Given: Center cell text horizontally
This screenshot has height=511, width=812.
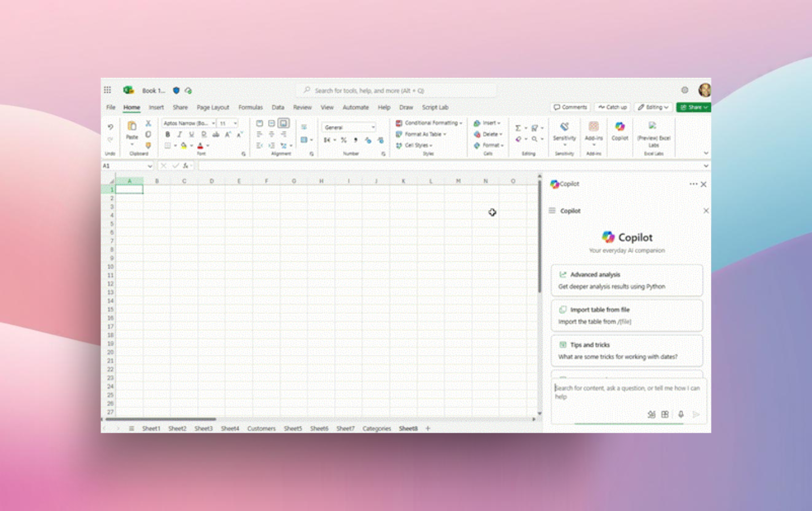Looking at the screenshot, I should pos(271,135).
